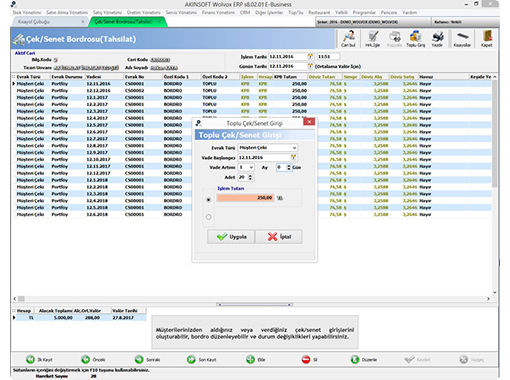The image size is (510, 380).
Task: Click the Uygula button
Action: [231, 237]
